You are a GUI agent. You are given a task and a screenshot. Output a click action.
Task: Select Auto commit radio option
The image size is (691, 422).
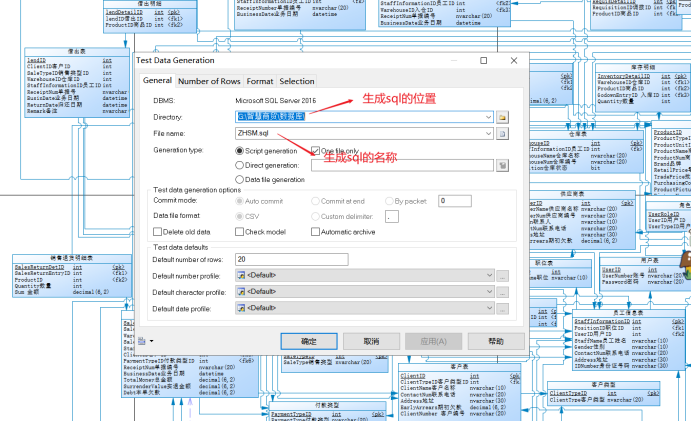pyautogui.click(x=239, y=201)
